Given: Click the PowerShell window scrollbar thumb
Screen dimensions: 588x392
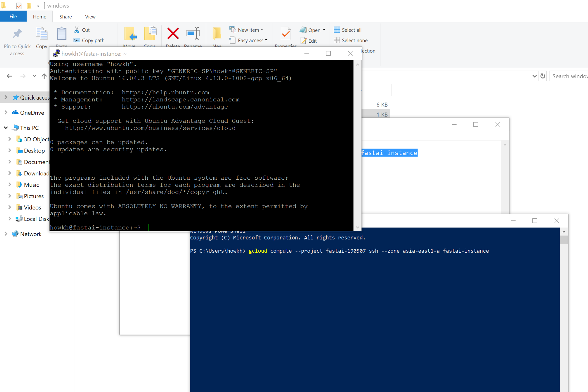Looking at the screenshot, I should click(x=564, y=239).
